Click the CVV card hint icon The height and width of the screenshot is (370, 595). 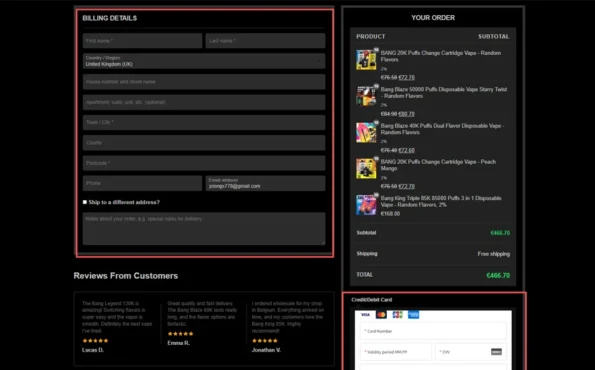click(496, 352)
